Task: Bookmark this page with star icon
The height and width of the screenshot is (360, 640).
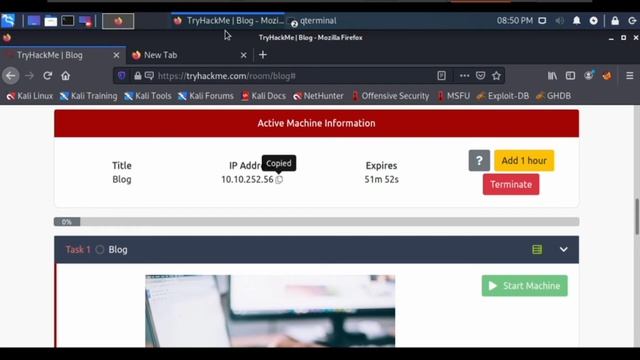Action: tap(496, 76)
